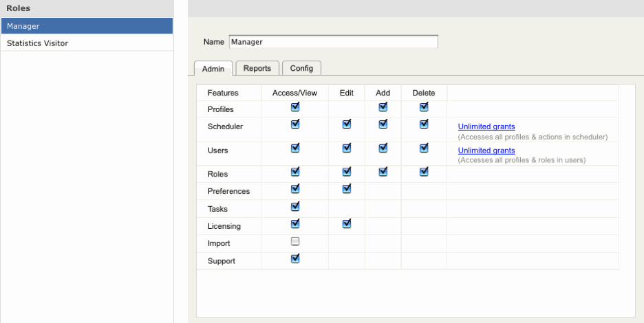This screenshot has height=323, width=644.
Task: Toggle Tasks Access/View checkbox
Action: tap(295, 206)
